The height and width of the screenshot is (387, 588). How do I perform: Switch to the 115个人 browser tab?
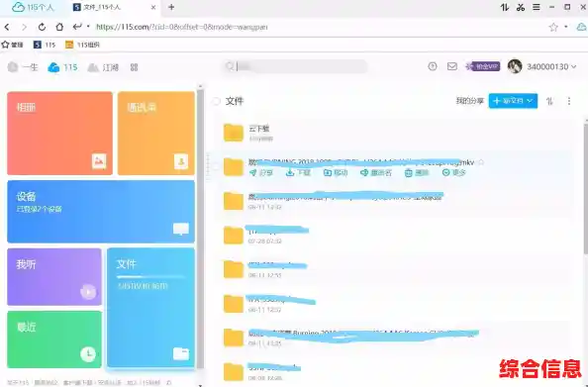tap(34, 7)
